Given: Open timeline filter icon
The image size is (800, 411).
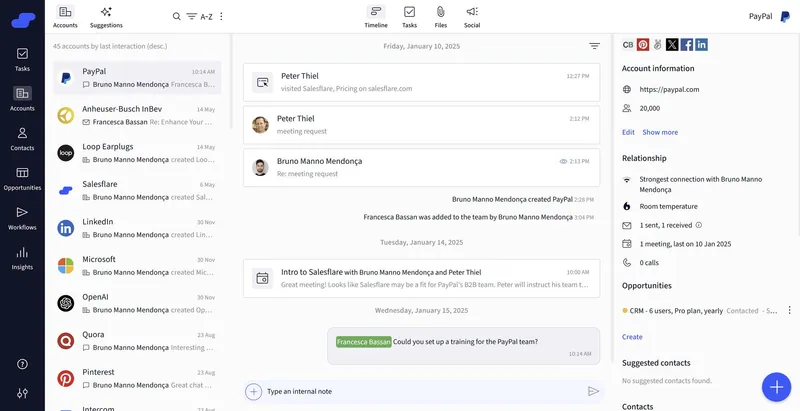Looking at the screenshot, I should (594, 46).
